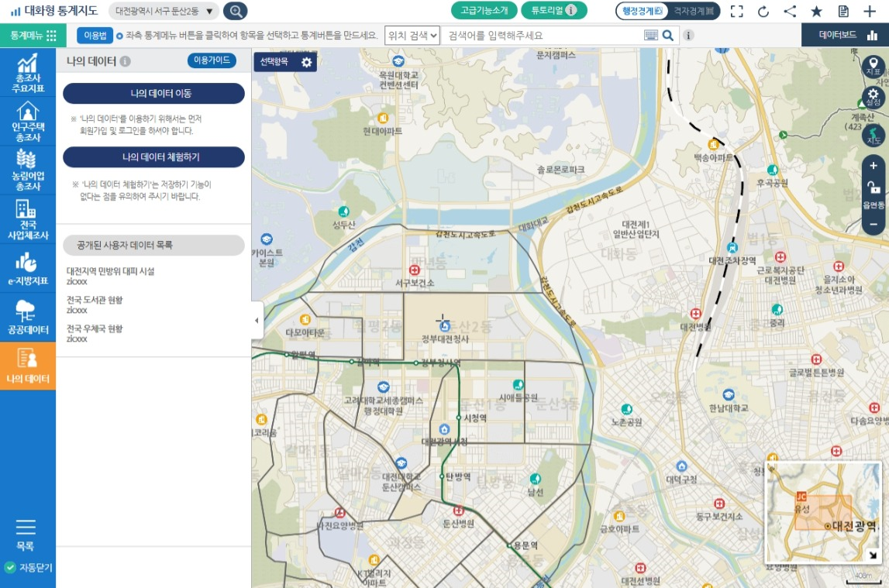Open the 데이터보드 panel
The height and width of the screenshot is (588, 889).
pyautogui.click(x=846, y=35)
